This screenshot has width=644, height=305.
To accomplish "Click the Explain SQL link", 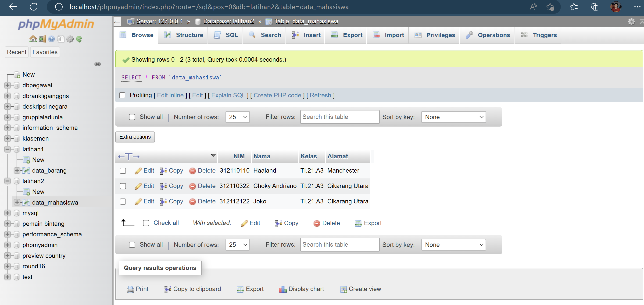I will click(x=228, y=95).
